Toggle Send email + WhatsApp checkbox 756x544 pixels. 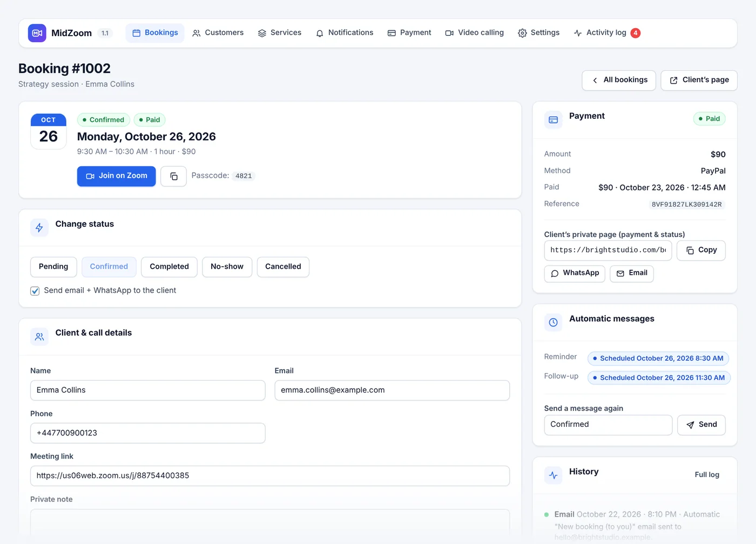35,291
